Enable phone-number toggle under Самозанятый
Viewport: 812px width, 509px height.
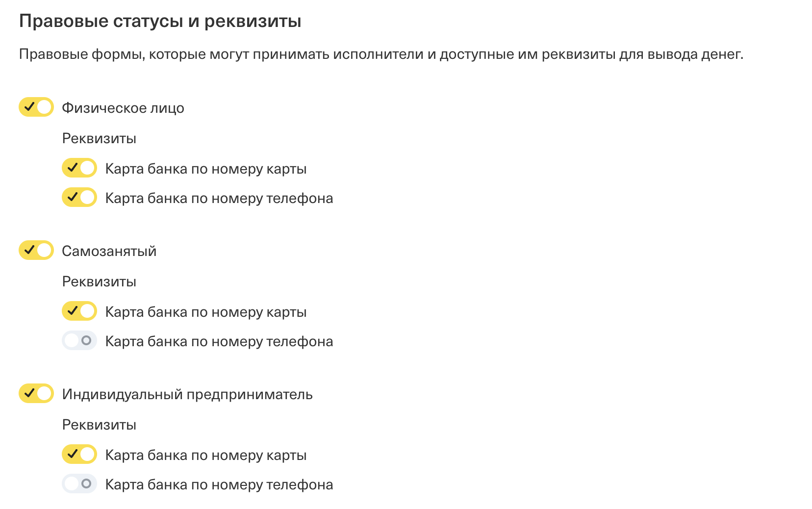coord(79,341)
